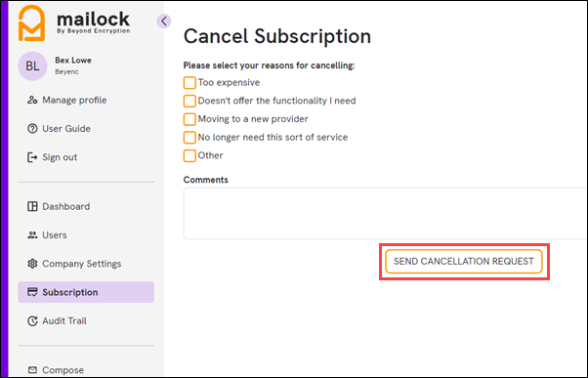Click the Users people icon
The width and height of the screenshot is (588, 378).
[x=32, y=235]
